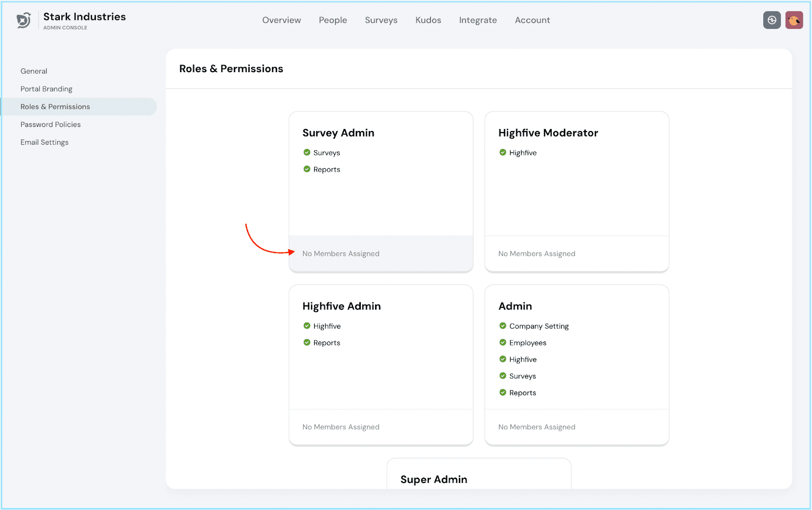Click No Members Assigned under Survey Admin
This screenshot has height=510, width=812.
(x=341, y=253)
